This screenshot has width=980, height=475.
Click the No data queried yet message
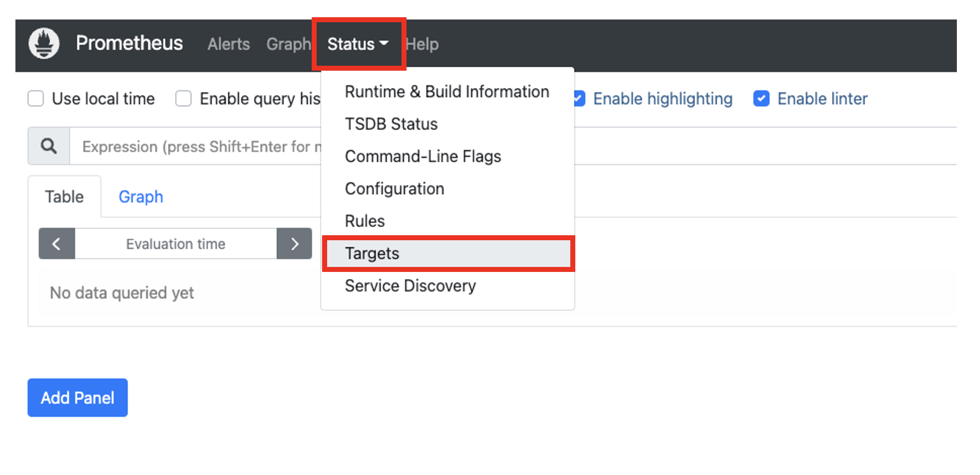[x=122, y=293]
